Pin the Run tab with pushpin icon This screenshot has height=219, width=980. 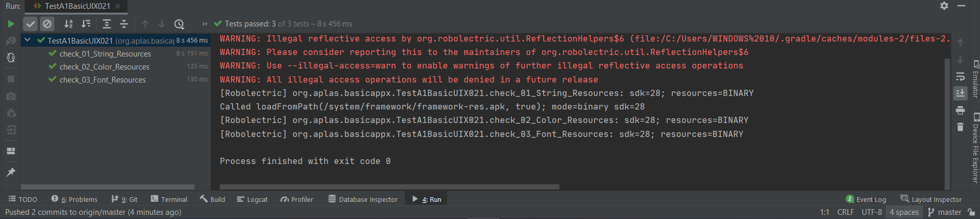pyautogui.click(x=11, y=172)
